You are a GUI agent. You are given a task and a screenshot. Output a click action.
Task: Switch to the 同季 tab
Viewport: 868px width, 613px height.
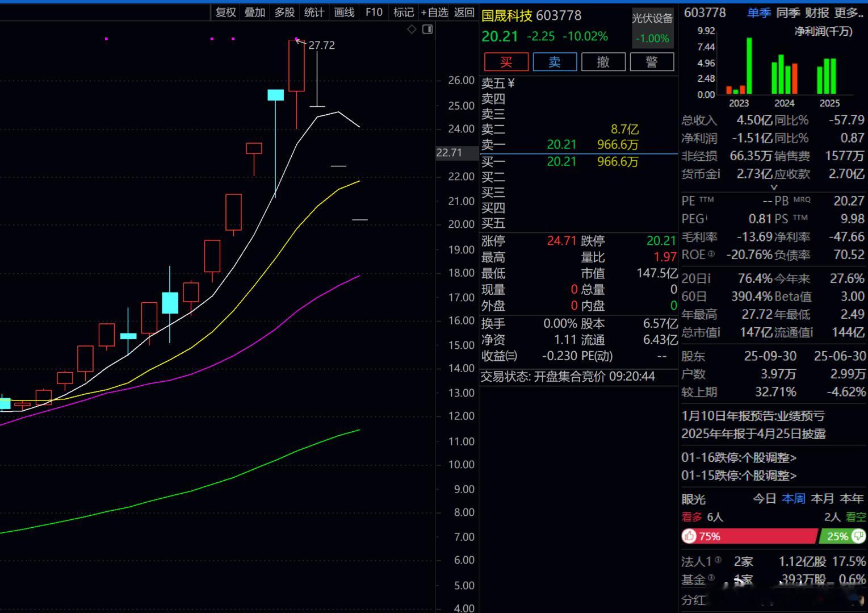788,12
